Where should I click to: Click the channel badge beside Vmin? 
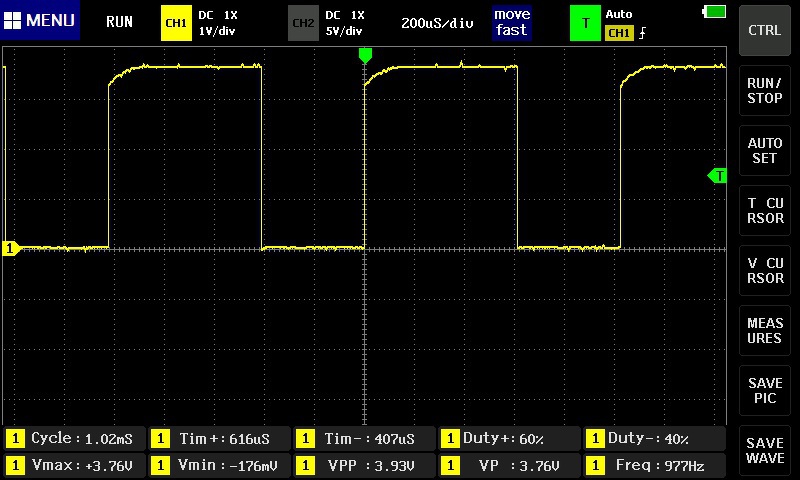(160, 465)
